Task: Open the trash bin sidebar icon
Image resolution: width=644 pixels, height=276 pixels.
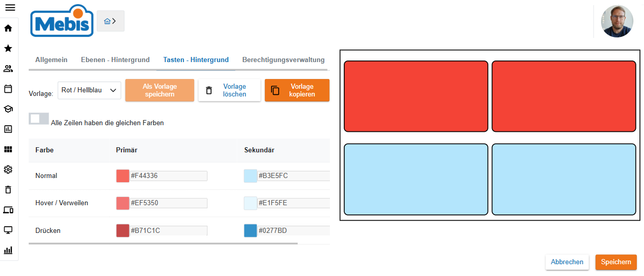Action: click(x=8, y=190)
